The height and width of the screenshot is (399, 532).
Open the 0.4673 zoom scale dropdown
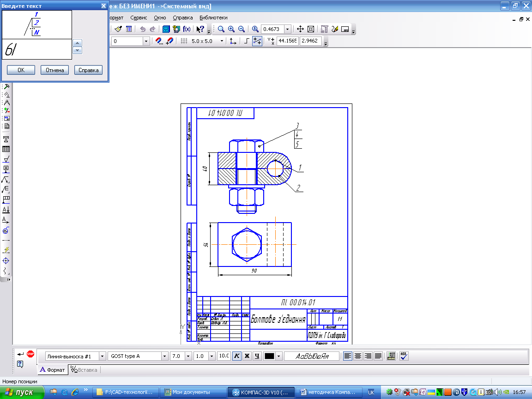pyautogui.click(x=288, y=29)
